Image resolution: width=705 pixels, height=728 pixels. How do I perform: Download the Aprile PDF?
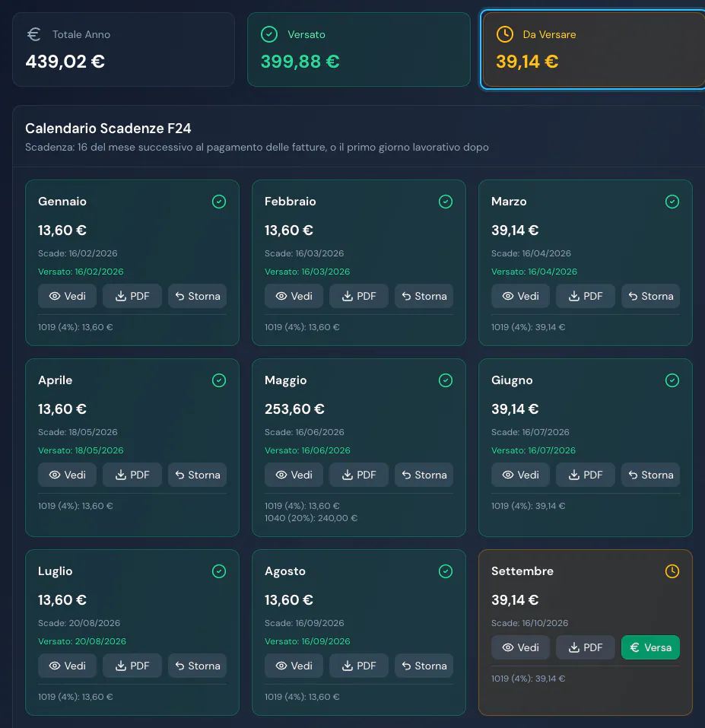pyautogui.click(x=132, y=475)
